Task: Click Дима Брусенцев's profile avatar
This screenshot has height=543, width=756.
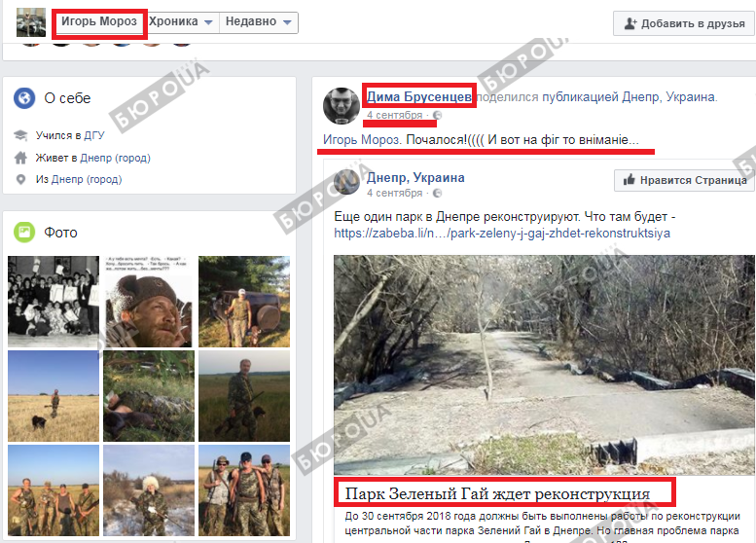Action: pos(342,105)
